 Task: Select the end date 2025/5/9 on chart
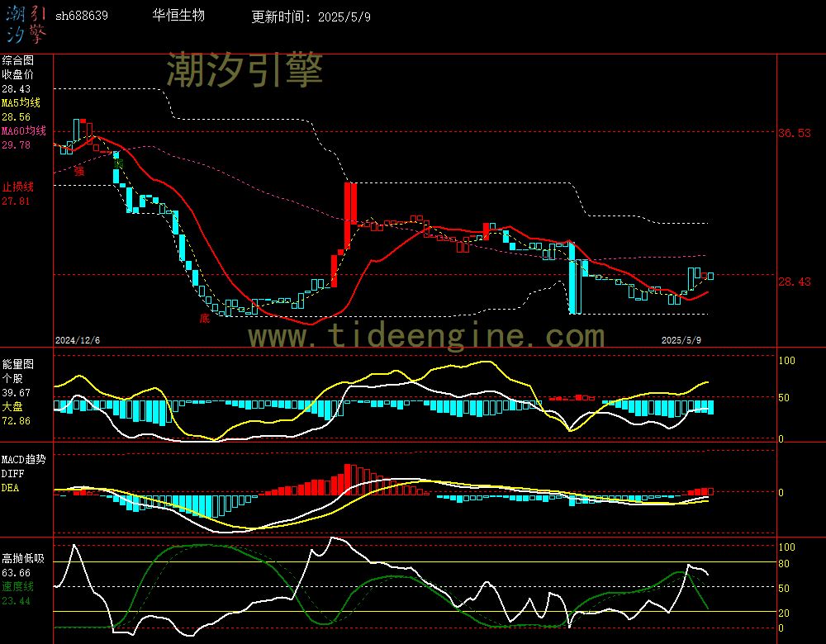pyautogui.click(x=681, y=340)
